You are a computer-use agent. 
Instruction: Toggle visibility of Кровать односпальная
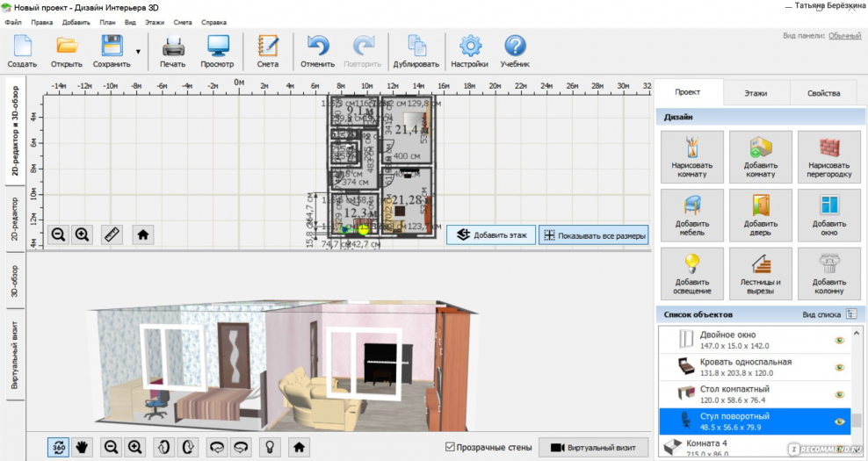pos(839,368)
